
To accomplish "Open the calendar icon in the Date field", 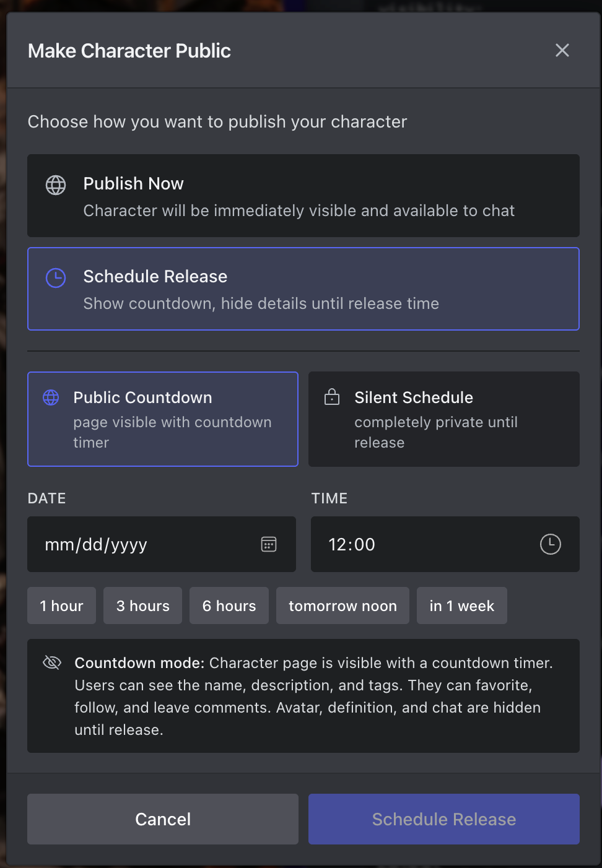I will [268, 544].
